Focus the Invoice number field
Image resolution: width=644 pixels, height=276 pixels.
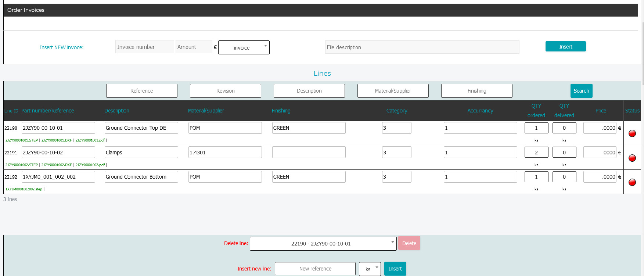(x=144, y=47)
